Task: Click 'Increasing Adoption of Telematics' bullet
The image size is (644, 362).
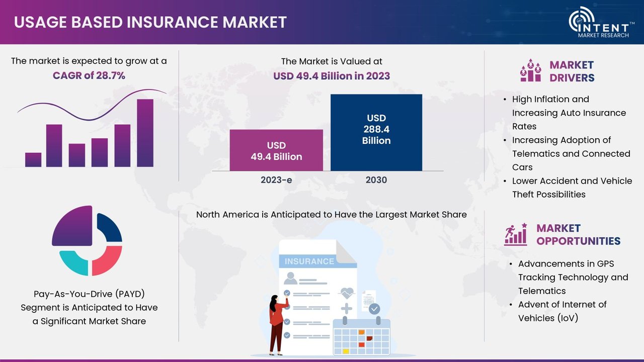Action: click(x=571, y=153)
